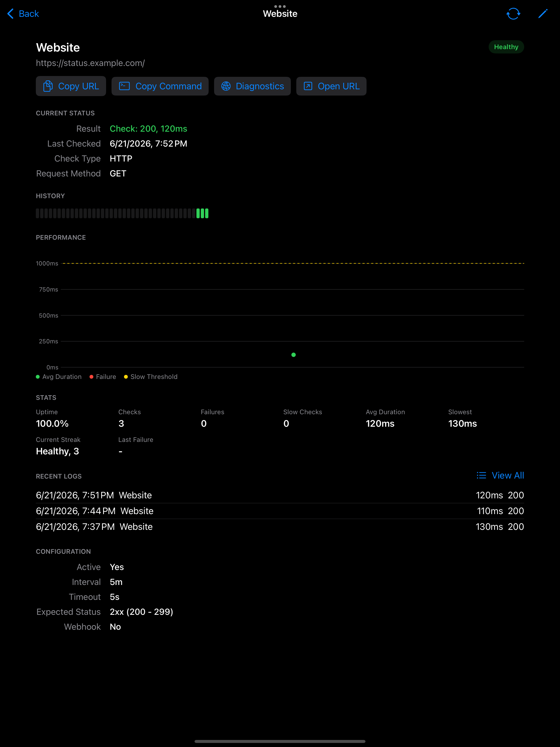
Task: Open Diagnostics
Action: pyautogui.click(x=252, y=86)
